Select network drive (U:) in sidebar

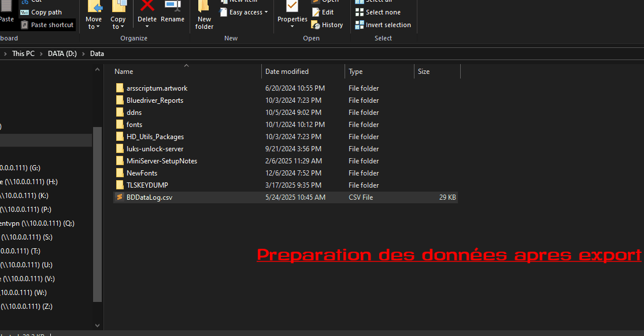(x=27, y=265)
